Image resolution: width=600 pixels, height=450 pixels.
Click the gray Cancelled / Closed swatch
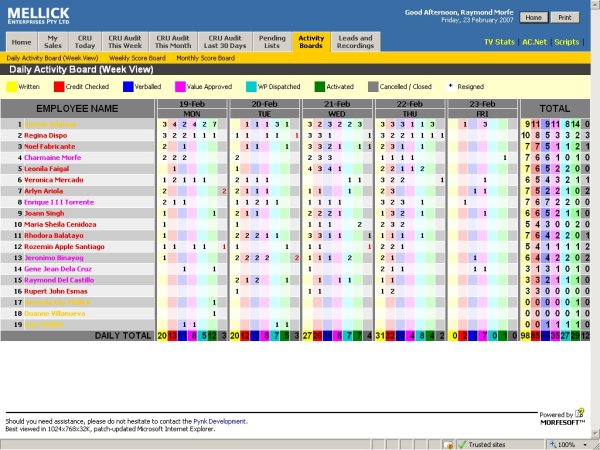373,87
